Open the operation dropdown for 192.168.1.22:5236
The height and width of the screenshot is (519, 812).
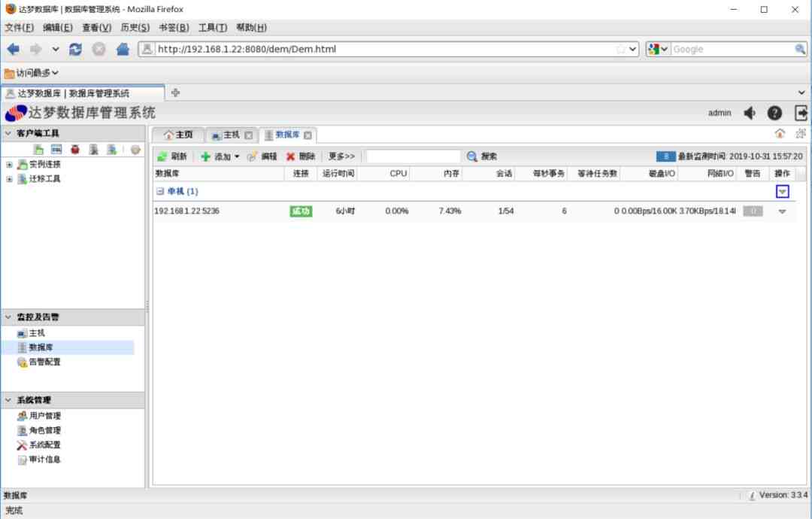pos(783,211)
